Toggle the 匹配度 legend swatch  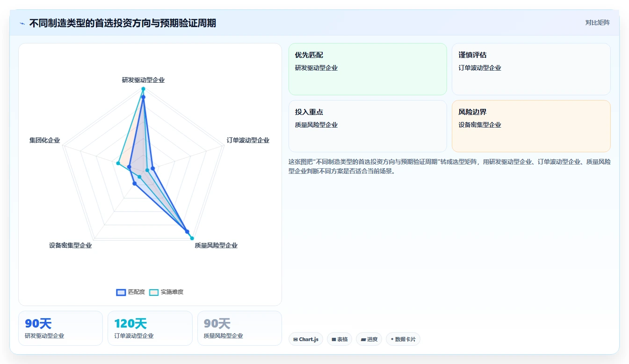pyautogui.click(x=121, y=292)
